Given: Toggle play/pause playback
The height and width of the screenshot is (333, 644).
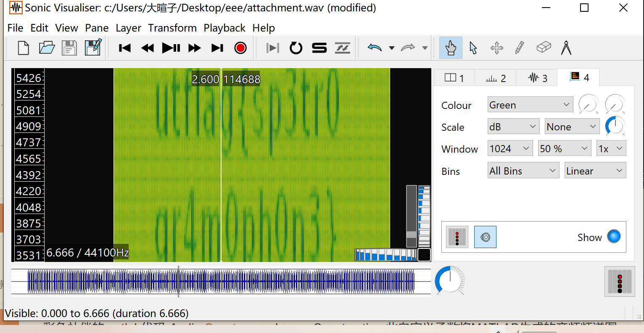Looking at the screenshot, I should pyautogui.click(x=171, y=48).
